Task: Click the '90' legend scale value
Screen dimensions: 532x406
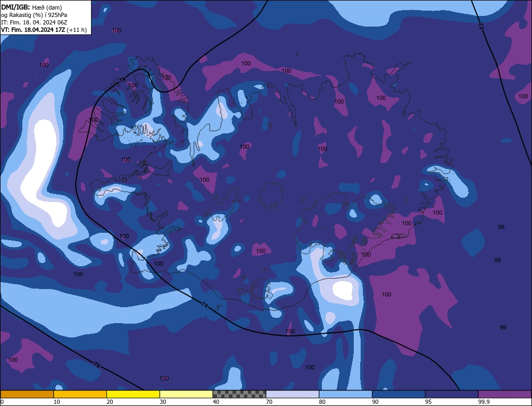Action: point(375,402)
